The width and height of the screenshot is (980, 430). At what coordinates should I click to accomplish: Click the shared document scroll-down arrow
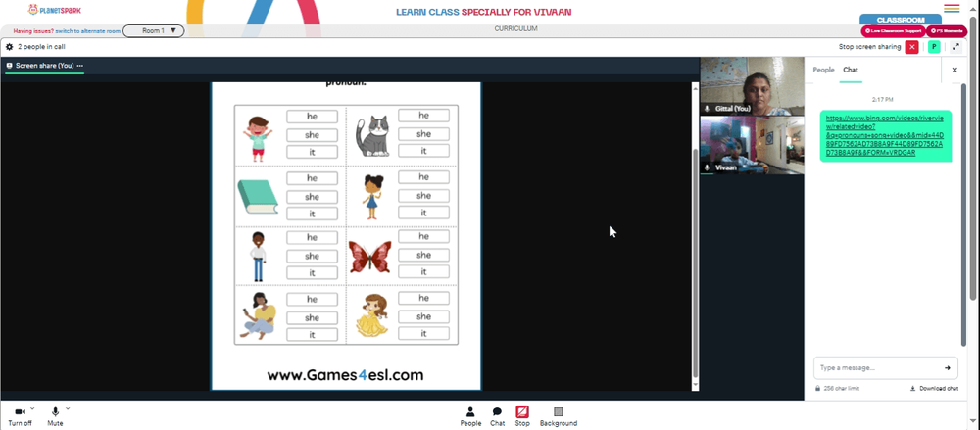pyautogui.click(x=695, y=386)
